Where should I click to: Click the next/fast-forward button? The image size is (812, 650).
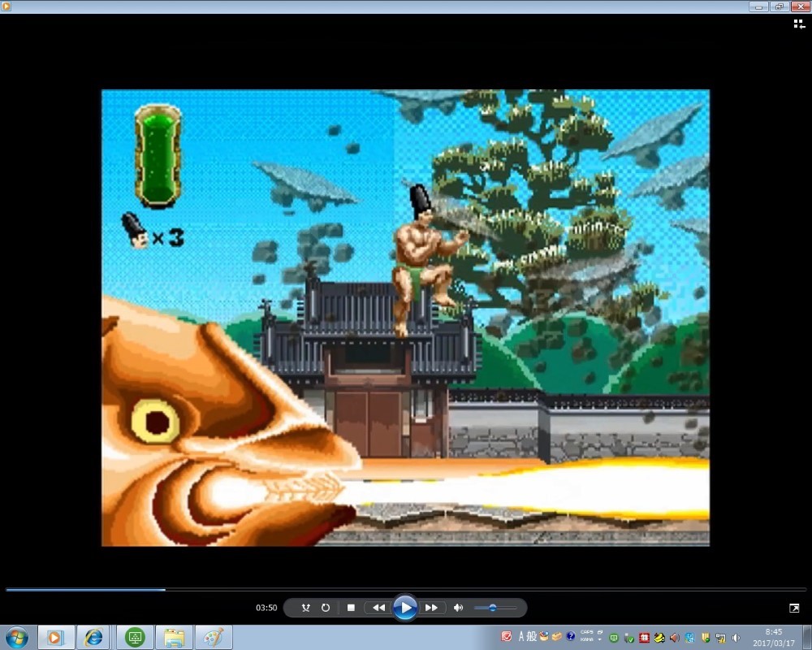click(431, 608)
